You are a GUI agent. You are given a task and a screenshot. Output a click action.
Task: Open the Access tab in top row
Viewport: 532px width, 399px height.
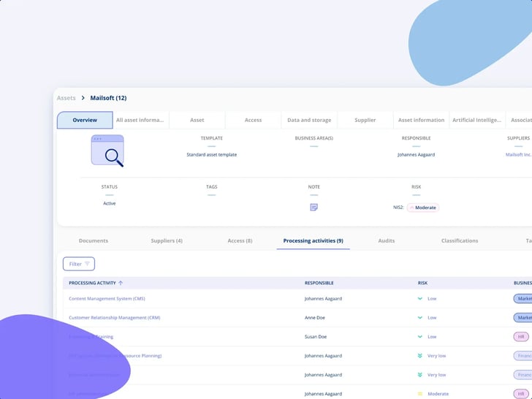(x=253, y=120)
